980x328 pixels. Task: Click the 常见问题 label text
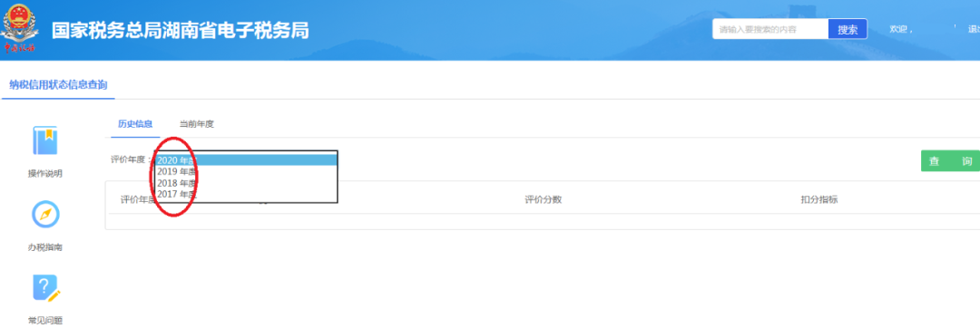click(45, 321)
